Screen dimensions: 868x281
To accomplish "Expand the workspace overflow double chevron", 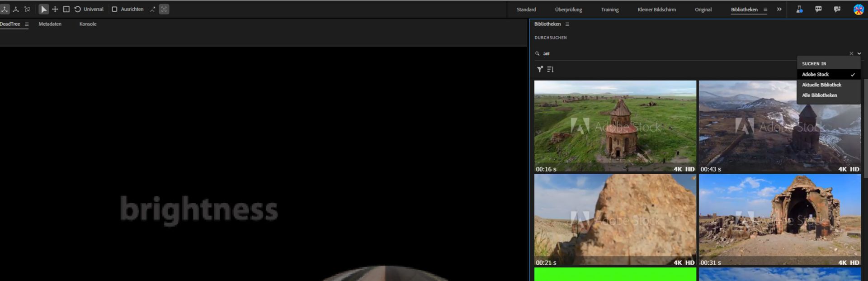I will click(779, 9).
